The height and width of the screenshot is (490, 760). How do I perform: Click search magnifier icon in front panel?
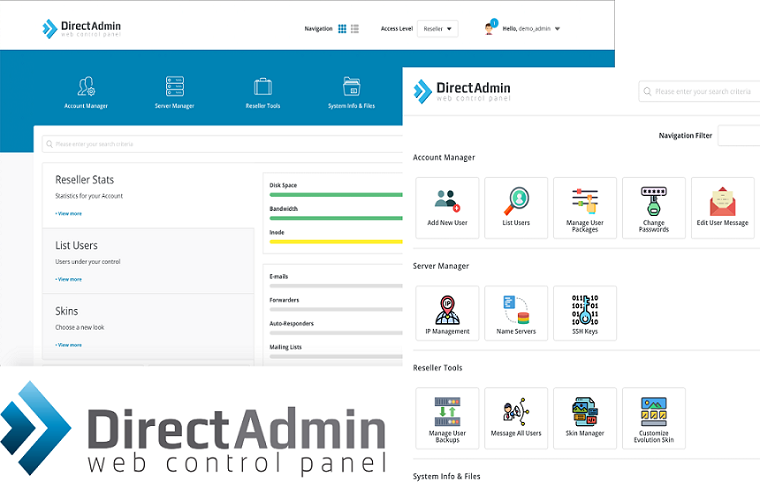point(647,91)
